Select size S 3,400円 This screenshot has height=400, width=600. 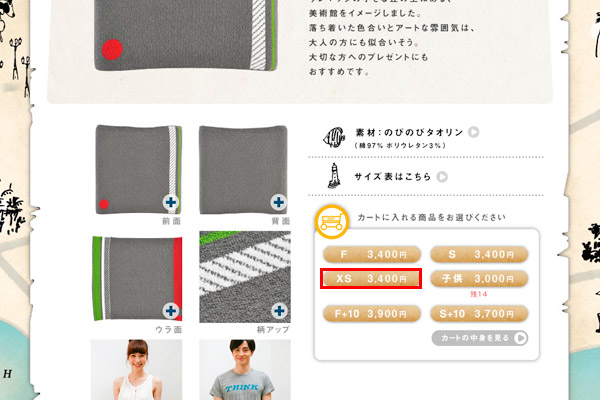coord(479,255)
